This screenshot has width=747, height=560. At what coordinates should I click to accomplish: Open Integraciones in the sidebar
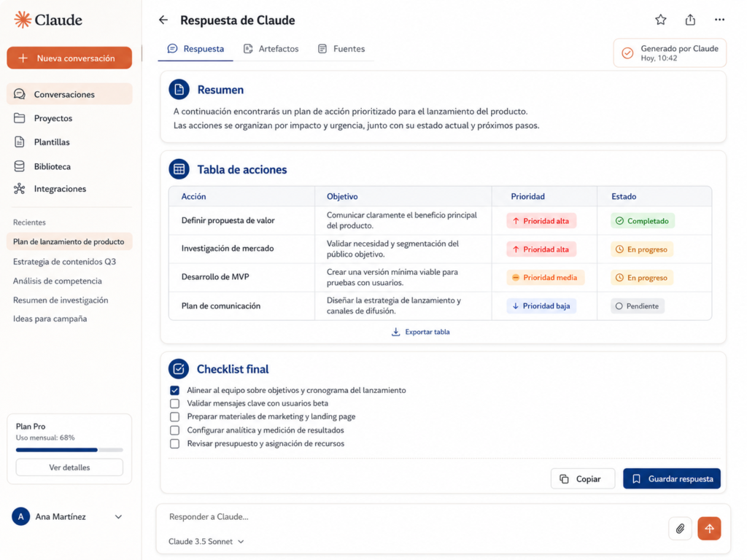point(69,189)
